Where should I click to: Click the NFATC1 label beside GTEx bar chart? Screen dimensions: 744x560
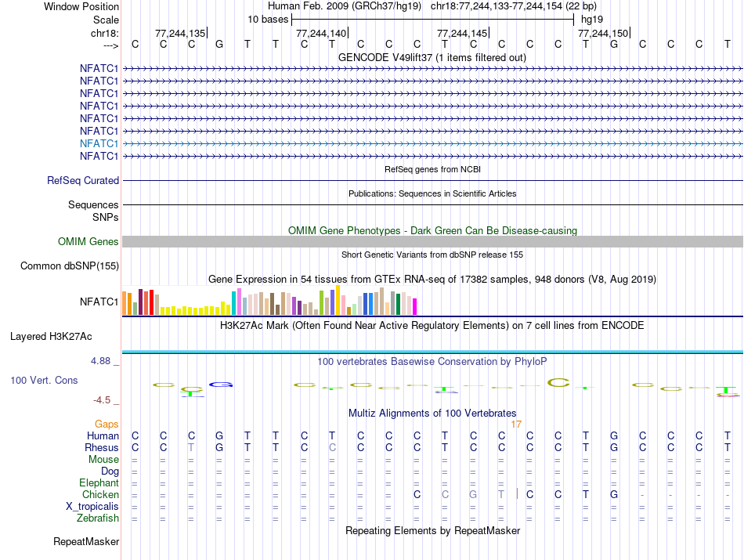[99, 302]
